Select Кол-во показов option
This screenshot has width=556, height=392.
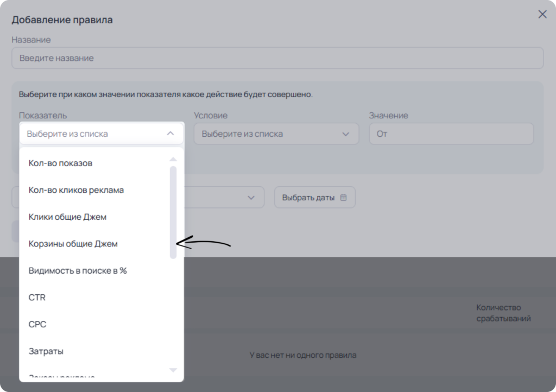pyautogui.click(x=60, y=163)
